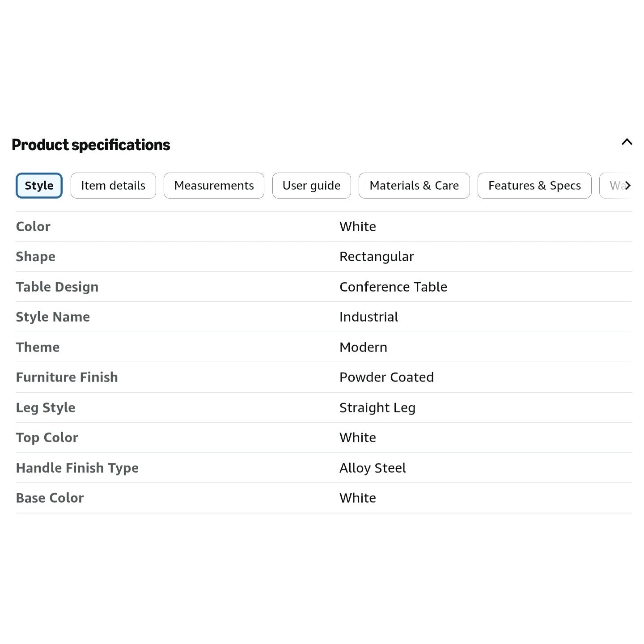Collapse the Product specifications section
Viewport: 644px width, 644px height.
pyautogui.click(x=627, y=142)
